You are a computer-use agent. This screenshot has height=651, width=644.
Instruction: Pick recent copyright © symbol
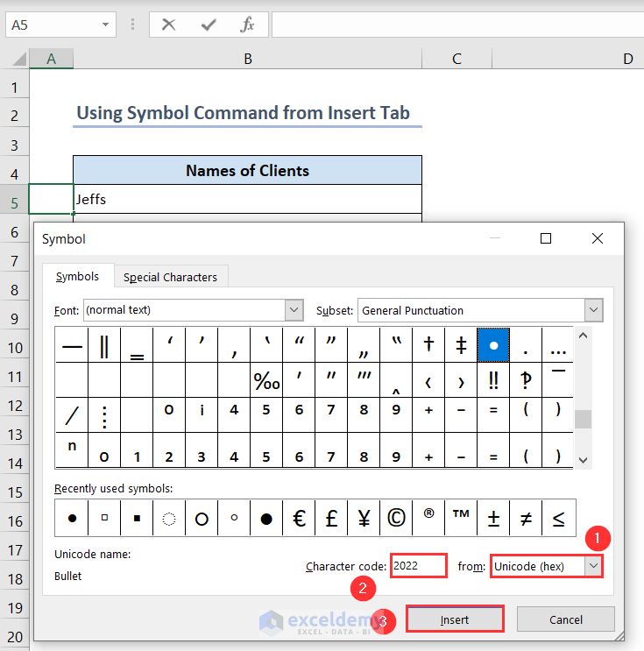pyautogui.click(x=396, y=518)
